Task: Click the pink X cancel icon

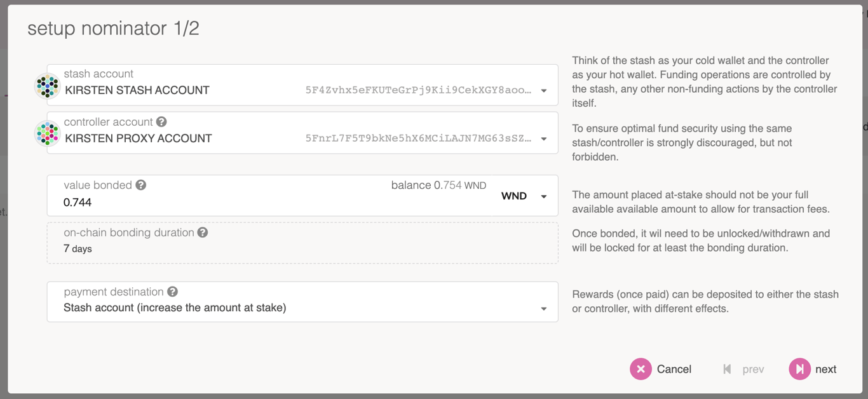Action: [x=641, y=369]
